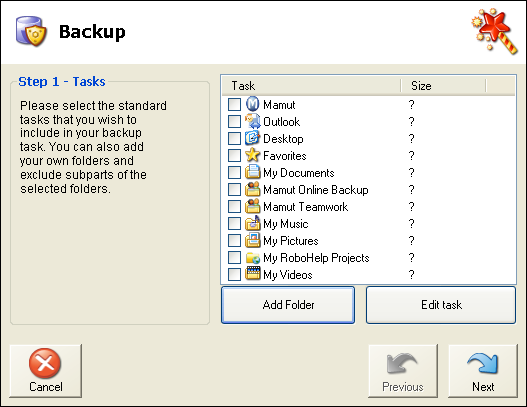This screenshot has height=407, width=527.
Task: Enable the Mamut checkbox
Action: click(x=234, y=105)
